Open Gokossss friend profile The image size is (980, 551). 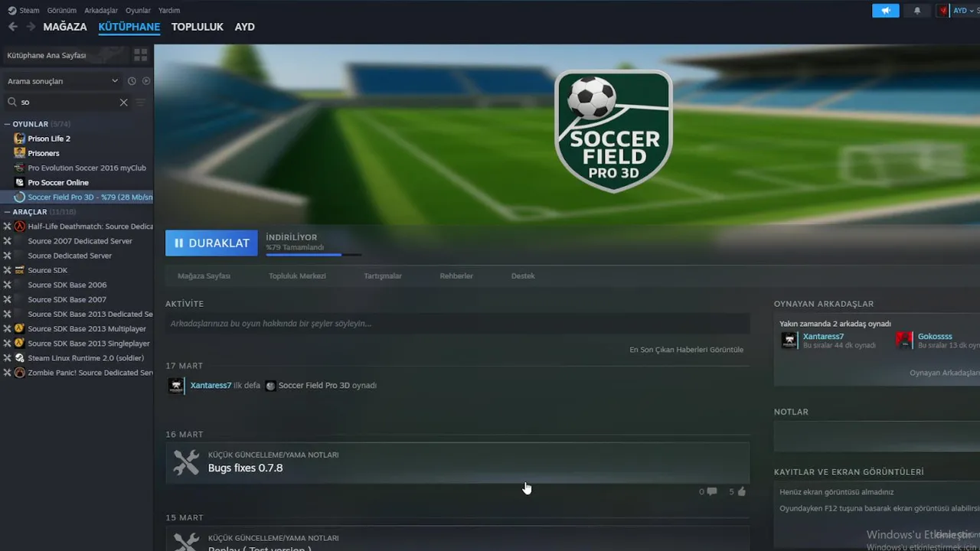[x=935, y=337]
